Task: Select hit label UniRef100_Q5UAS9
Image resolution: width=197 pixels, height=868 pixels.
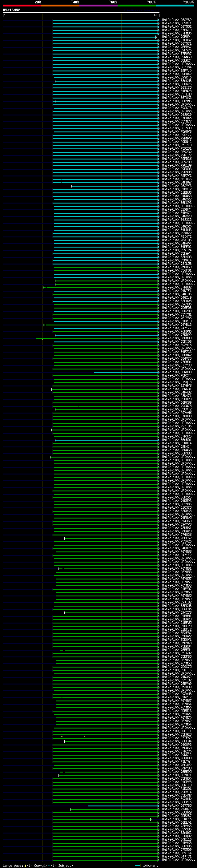Action: click(x=177, y=267)
